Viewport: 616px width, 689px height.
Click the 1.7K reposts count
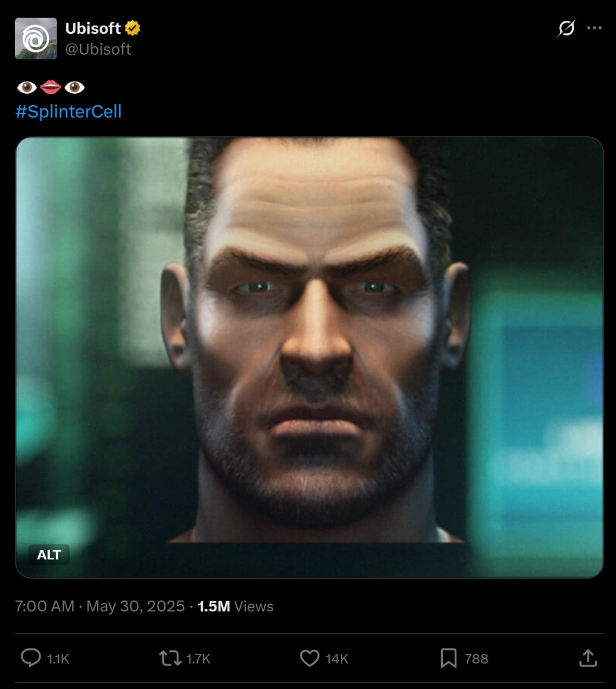[198, 659]
